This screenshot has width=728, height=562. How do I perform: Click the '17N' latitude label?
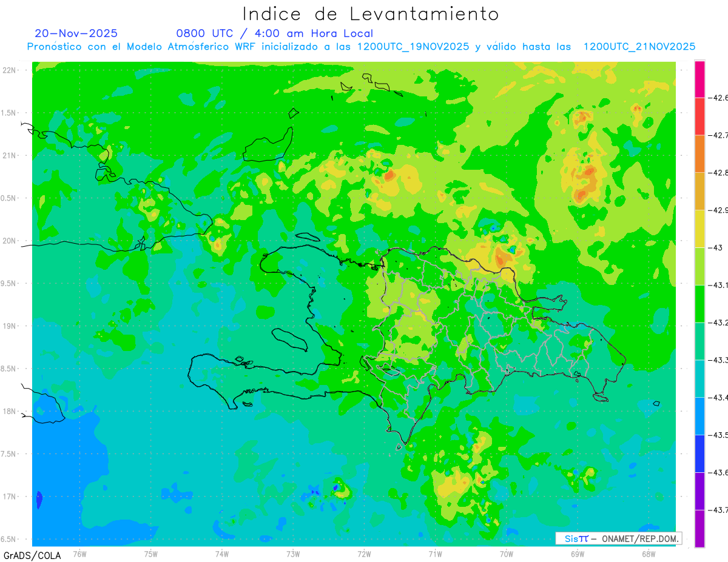tap(9, 497)
